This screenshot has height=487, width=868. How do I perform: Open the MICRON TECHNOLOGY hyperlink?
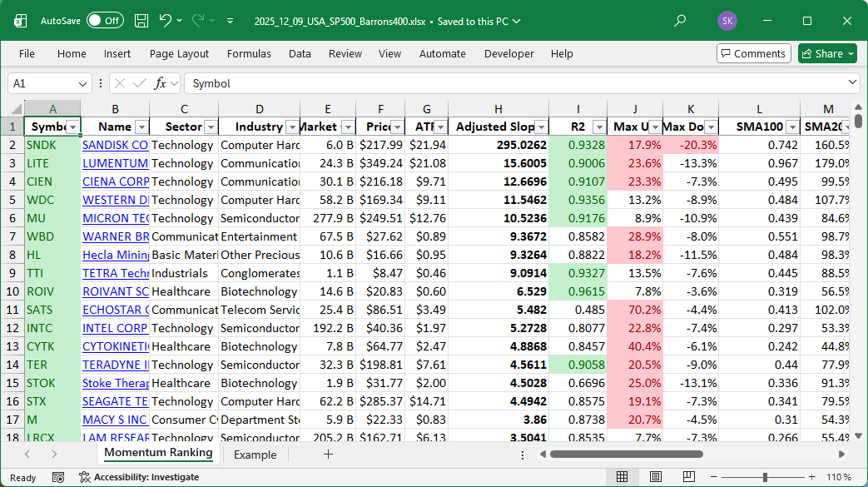click(115, 218)
